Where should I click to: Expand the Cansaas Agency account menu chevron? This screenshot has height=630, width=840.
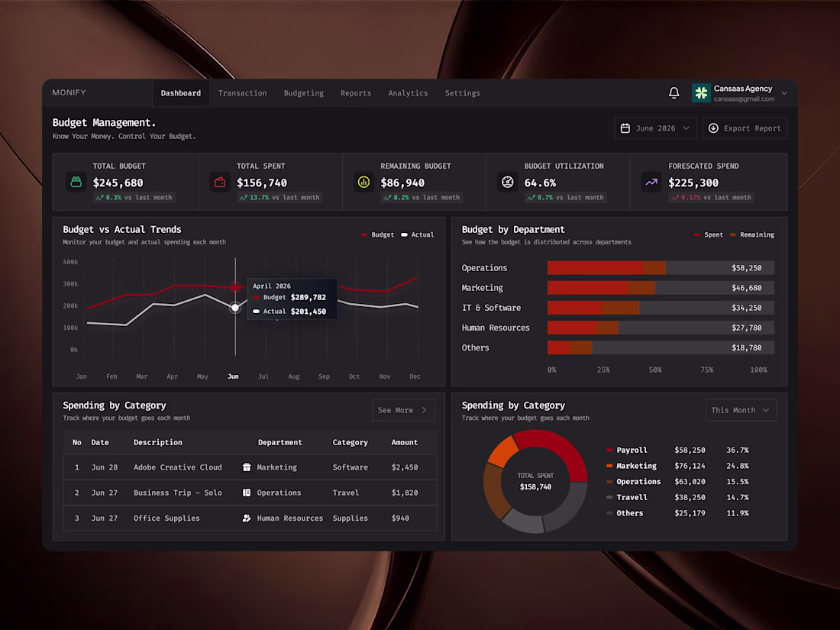point(784,93)
